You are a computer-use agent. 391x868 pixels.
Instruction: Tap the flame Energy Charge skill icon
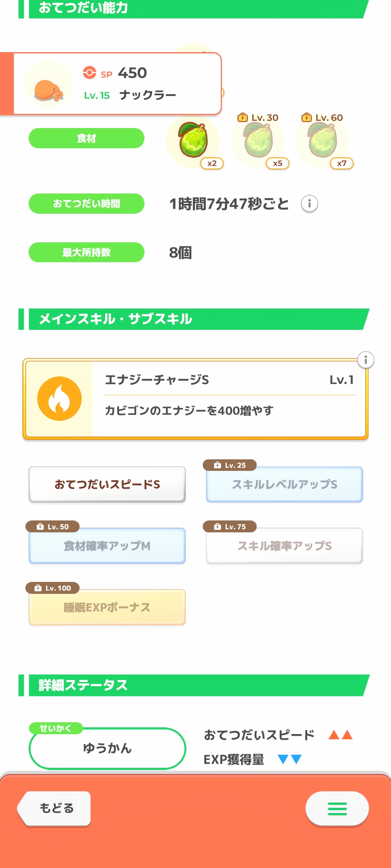tap(59, 399)
